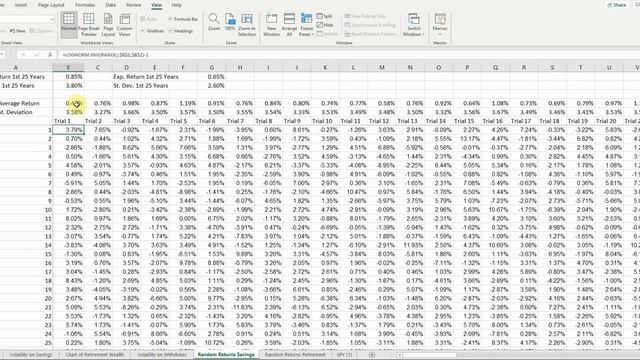Select the 3.80% cell in column B
Viewport: 640px width, 360px height.
69,85
